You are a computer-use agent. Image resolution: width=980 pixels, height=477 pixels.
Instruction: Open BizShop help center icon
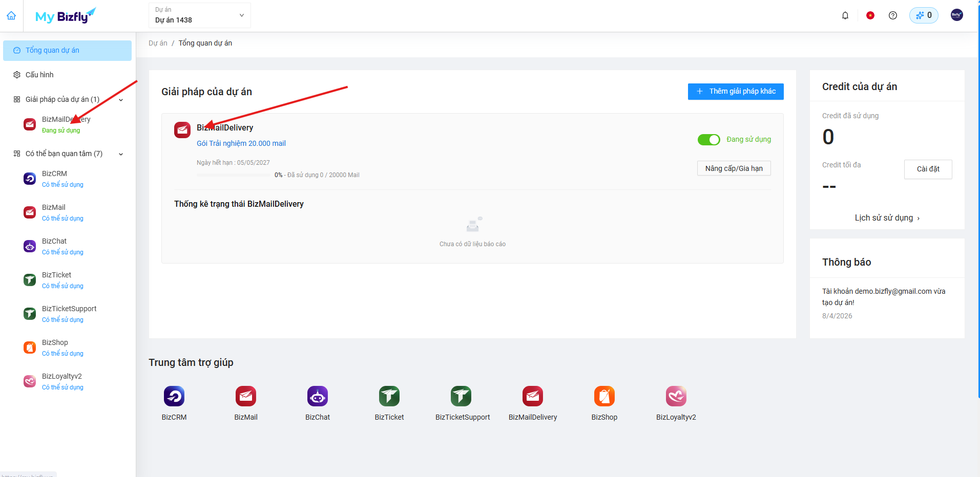pos(604,396)
